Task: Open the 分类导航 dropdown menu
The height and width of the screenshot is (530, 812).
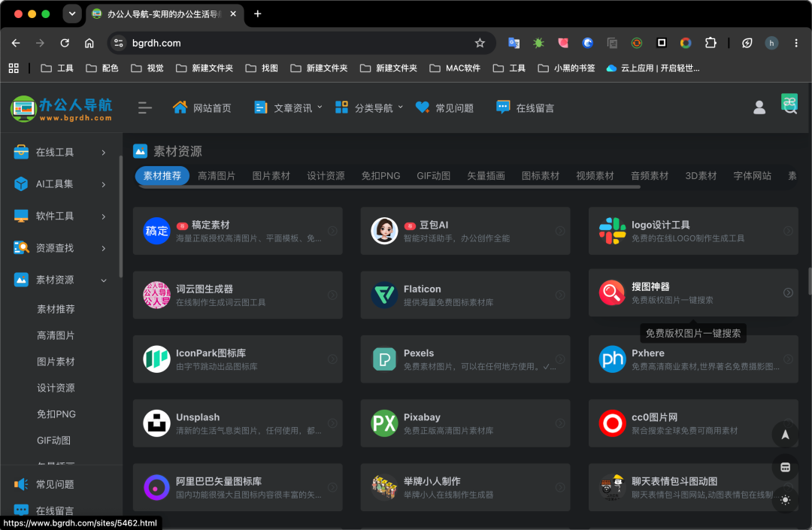Action: (x=368, y=108)
